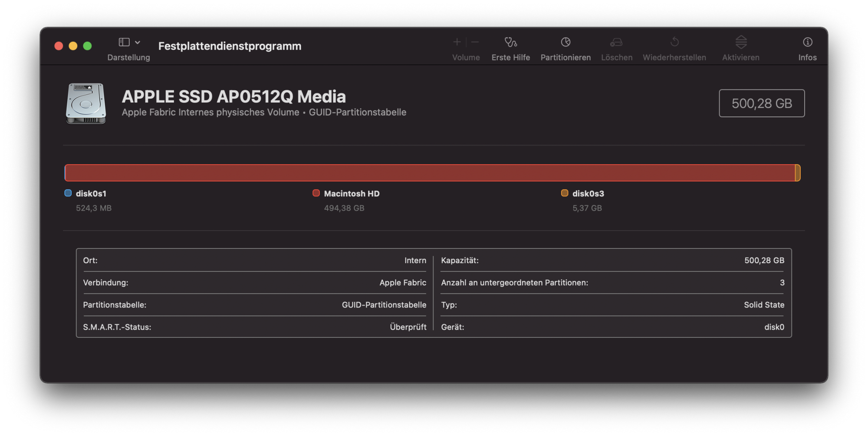Click the Ort value Intern
The height and width of the screenshot is (436, 868).
tap(415, 261)
